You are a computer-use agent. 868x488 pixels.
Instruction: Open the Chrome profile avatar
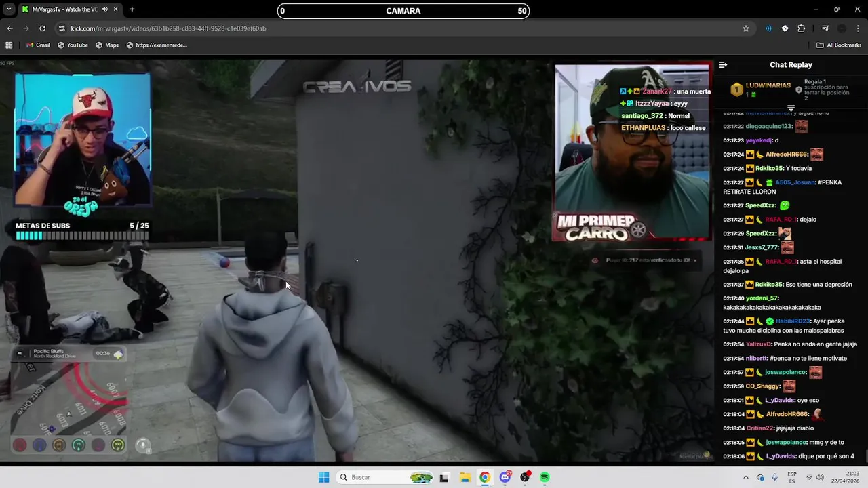click(842, 28)
